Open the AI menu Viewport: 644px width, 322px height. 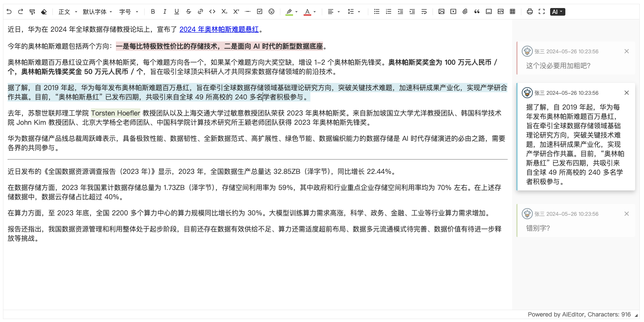557,12
